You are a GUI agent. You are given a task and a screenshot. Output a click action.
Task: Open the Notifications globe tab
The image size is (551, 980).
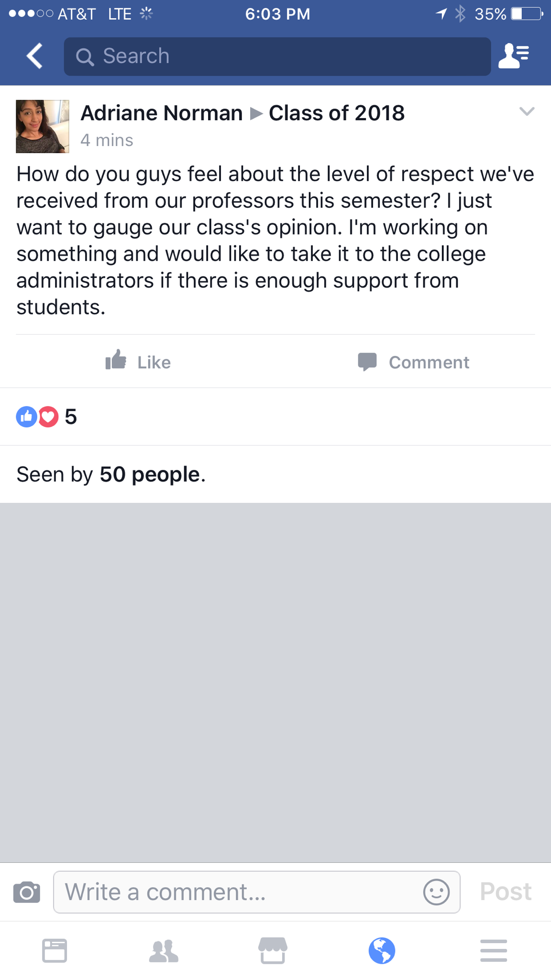pyautogui.click(x=382, y=950)
